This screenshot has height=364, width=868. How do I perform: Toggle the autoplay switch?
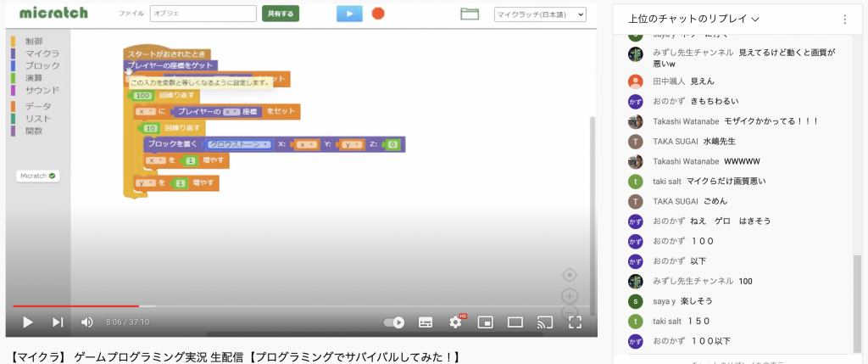tap(393, 322)
